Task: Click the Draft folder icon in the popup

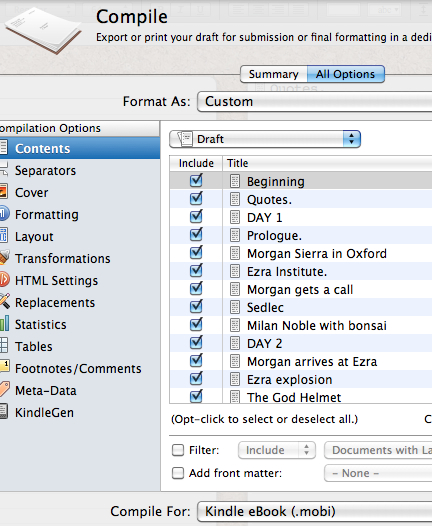Action: click(x=184, y=139)
